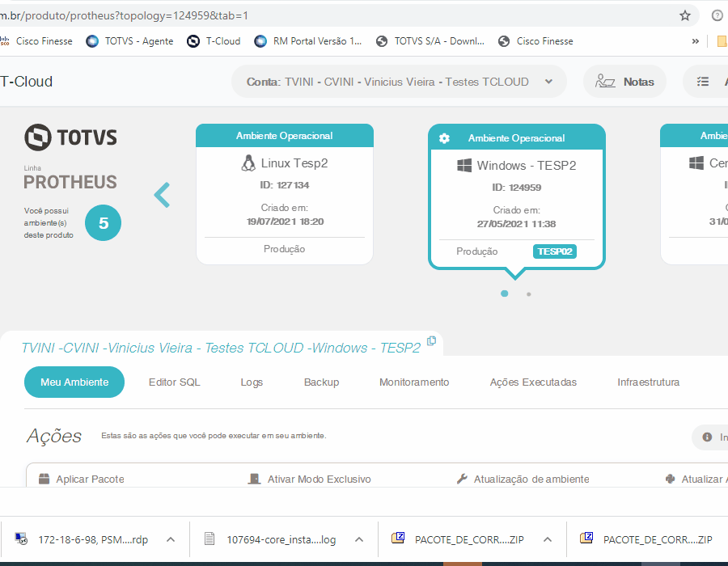
Task: Expand options for the rdp download
Action: (x=171, y=539)
